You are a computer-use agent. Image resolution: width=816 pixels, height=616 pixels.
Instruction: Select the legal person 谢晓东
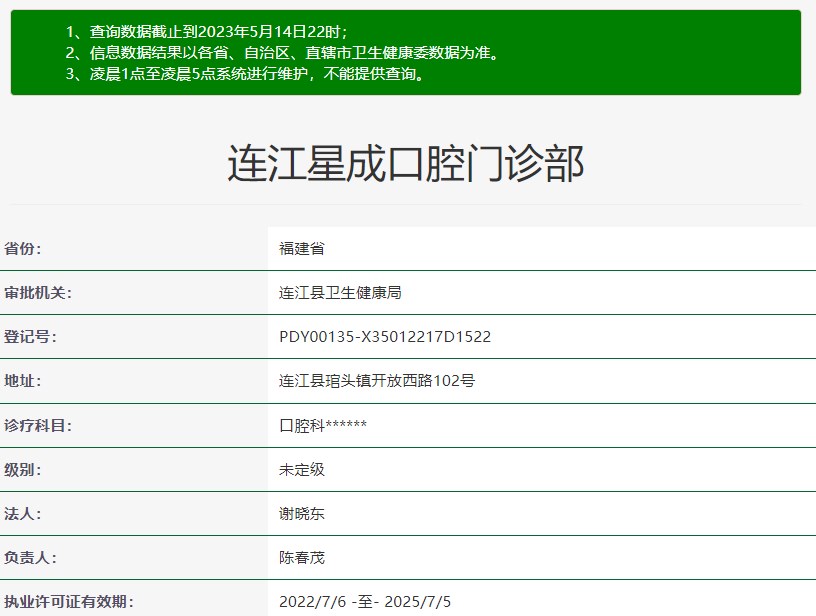pyautogui.click(x=302, y=514)
